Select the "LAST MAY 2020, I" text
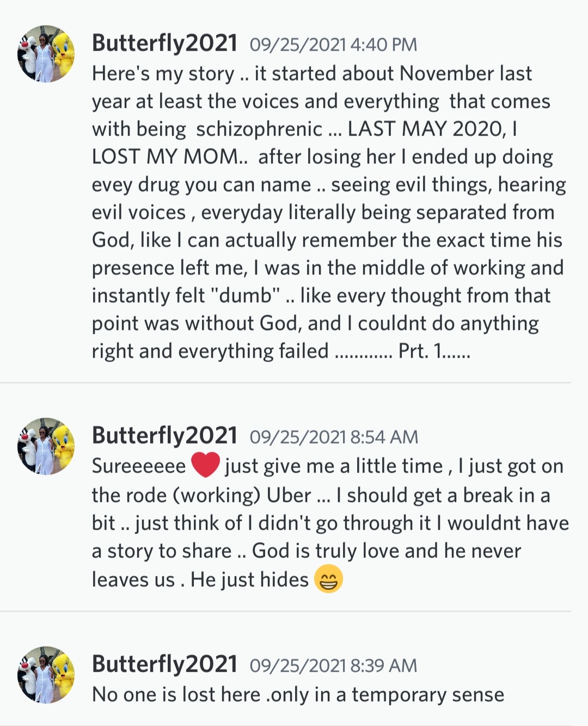Viewport: 588px width, 726px height. pyautogui.click(x=432, y=129)
